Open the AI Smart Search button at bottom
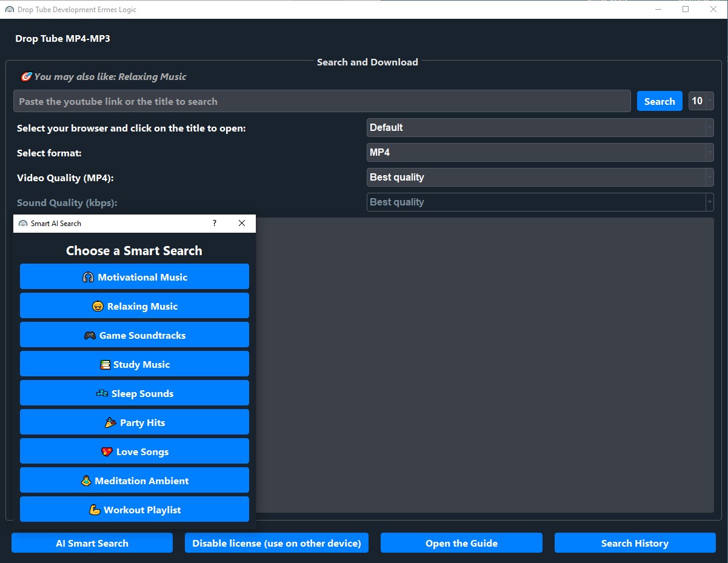728x563 pixels. pos(92,544)
